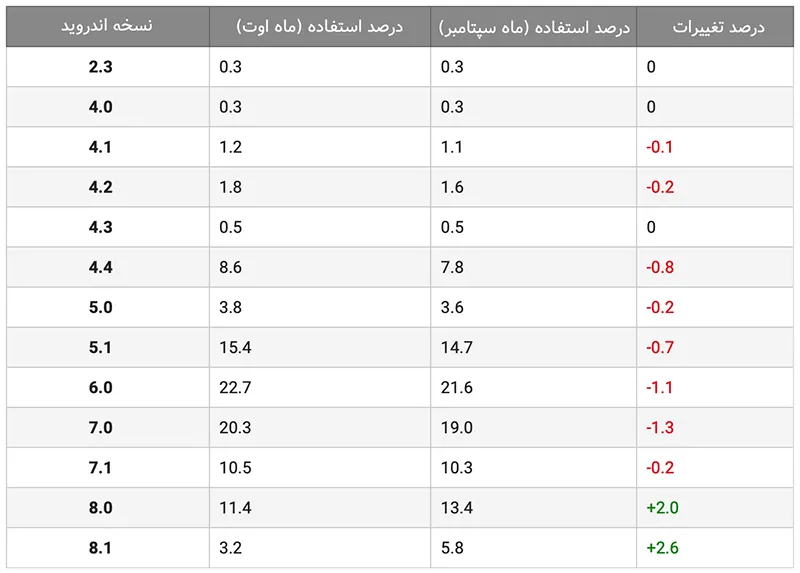Image resolution: width=800 pixels, height=573 pixels.
Task: Click the September value 5.8 cell
Action: (x=452, y=547)
